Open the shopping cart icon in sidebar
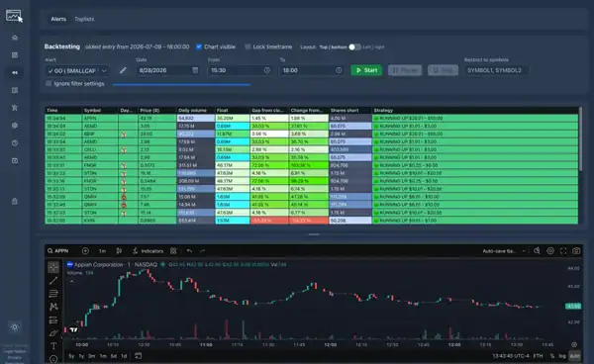The image size is (594, 364). tap(15, 108)
